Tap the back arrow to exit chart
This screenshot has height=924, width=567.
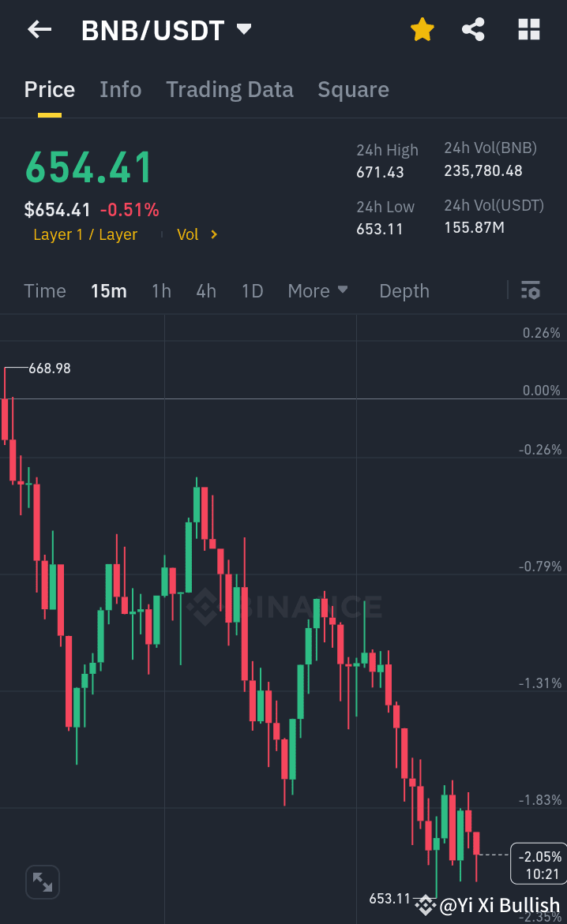39,30
